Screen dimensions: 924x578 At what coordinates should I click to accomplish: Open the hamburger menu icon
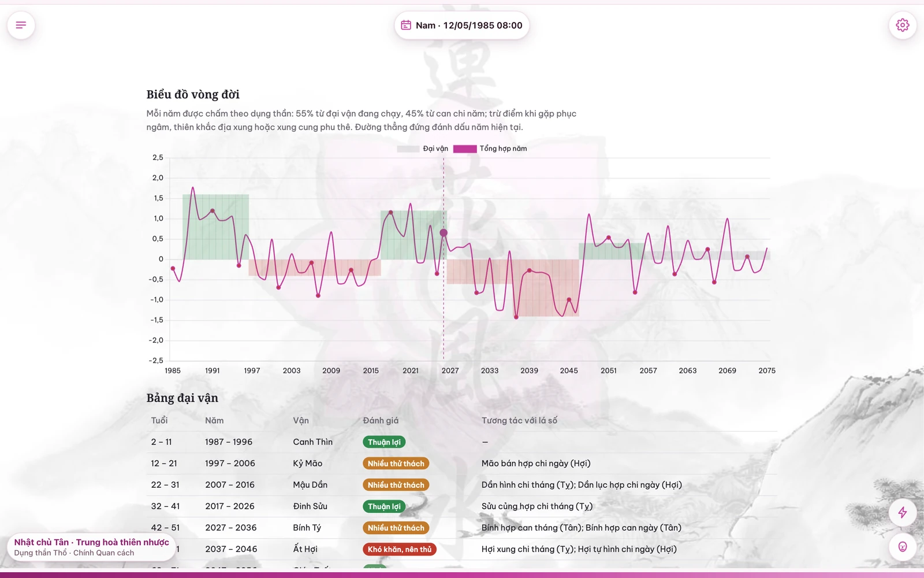(x=21, y=25)
